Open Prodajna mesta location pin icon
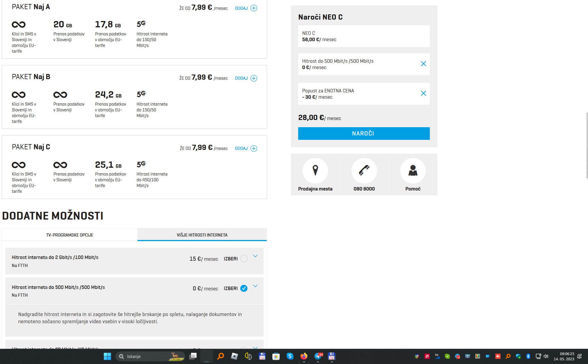 click(315, 171)
